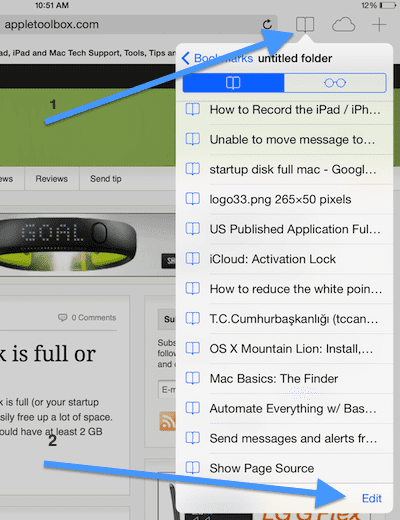Add a new tab with plus icon
This screenshot has width=400, height=520.
pyautogui.click(x=379, y=25)
